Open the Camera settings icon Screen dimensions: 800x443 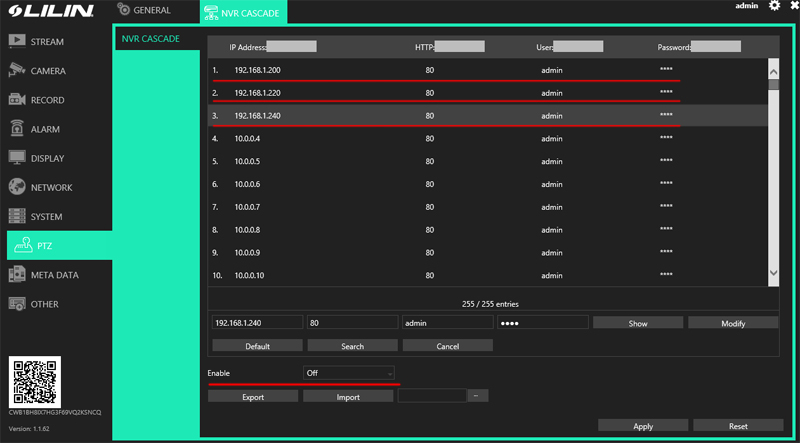pos(17,71)
